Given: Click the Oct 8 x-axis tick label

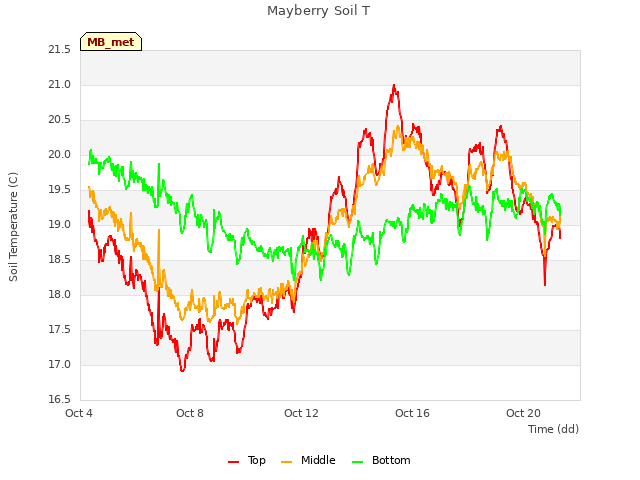Looking at the screenshot, I should tap(190, 413).
